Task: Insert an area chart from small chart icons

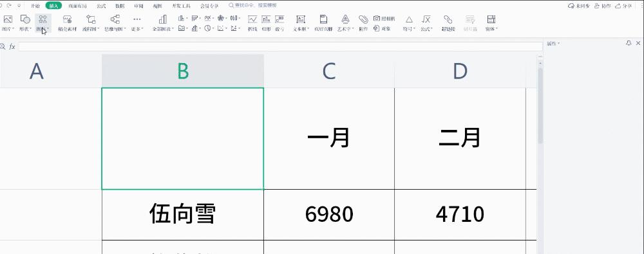Action: pos(181,28)
